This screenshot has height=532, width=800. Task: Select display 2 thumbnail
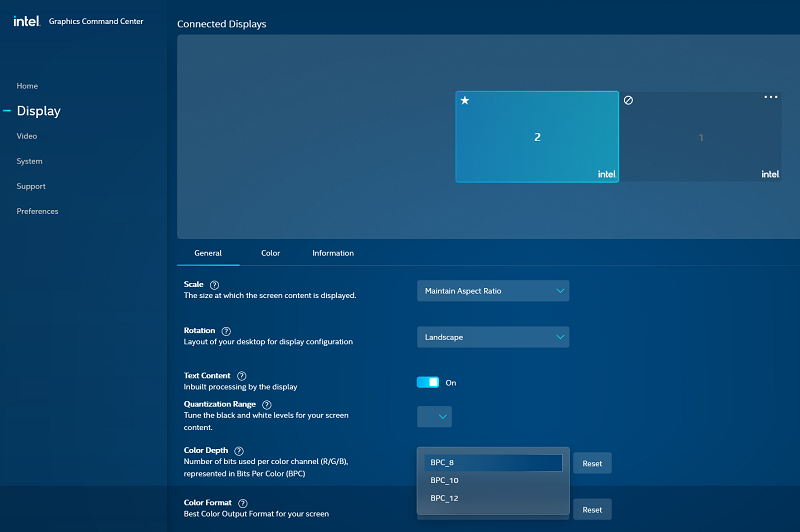(x=537, y=137)
